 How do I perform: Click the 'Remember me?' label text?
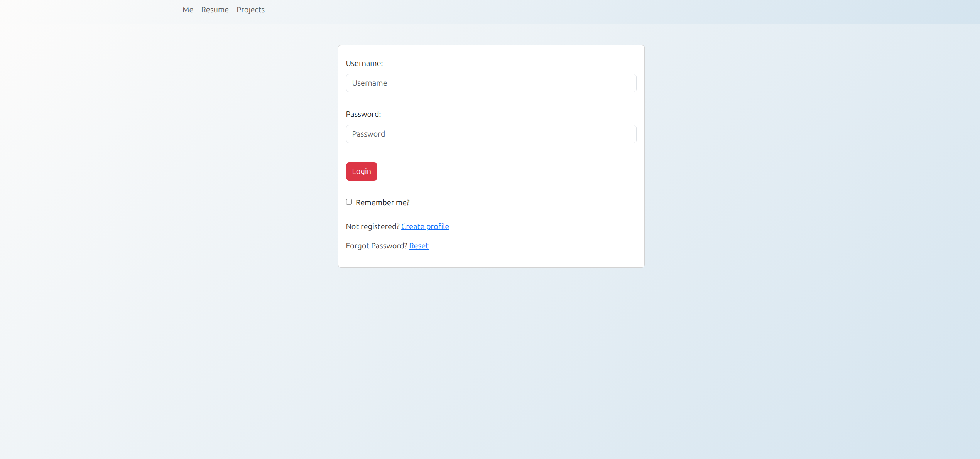(x=382, y=202)
